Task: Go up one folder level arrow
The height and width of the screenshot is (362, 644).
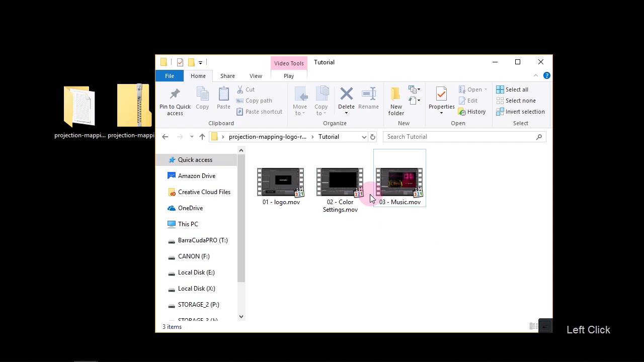Action: (202, 137)
